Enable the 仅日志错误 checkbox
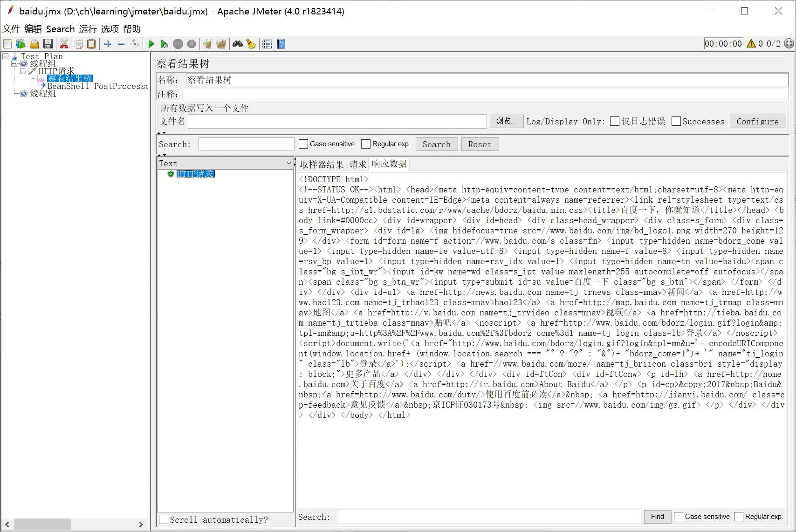The width and height of the screenshot is (796, 532). tap(615, 121)
